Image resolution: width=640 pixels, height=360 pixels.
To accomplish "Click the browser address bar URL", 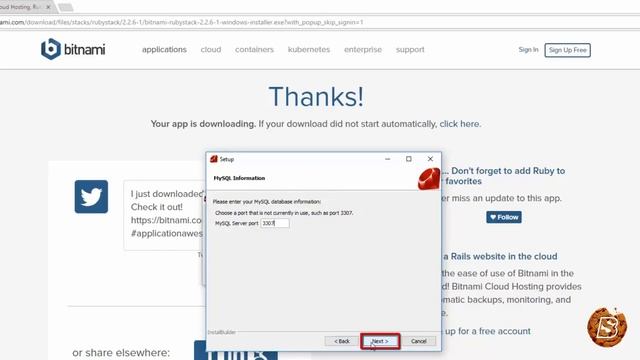I will pyautogui.click(x=182, y=22).
